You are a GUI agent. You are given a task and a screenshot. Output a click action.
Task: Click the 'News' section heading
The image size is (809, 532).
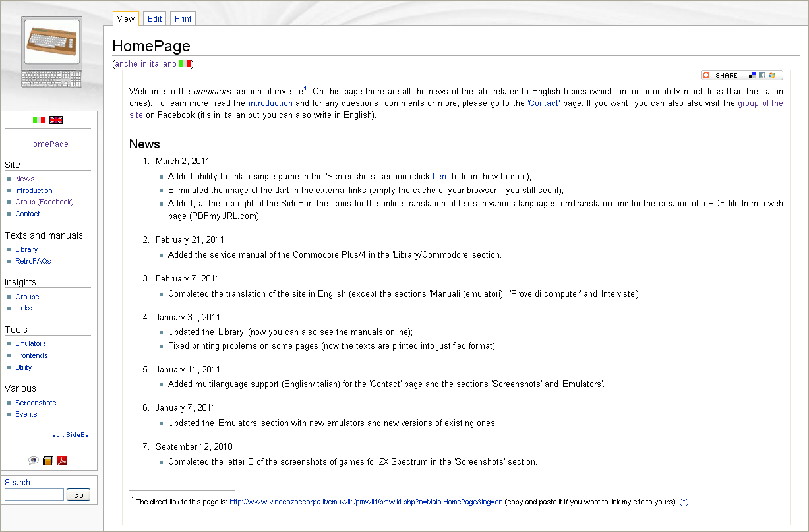click(144, 144)
